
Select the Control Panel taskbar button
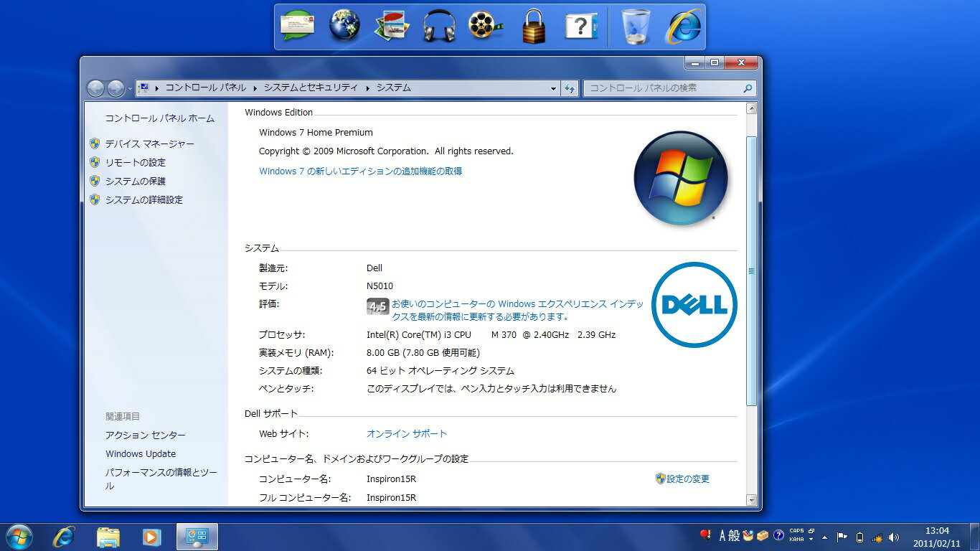pyautogui.click(x=197, y=537)
